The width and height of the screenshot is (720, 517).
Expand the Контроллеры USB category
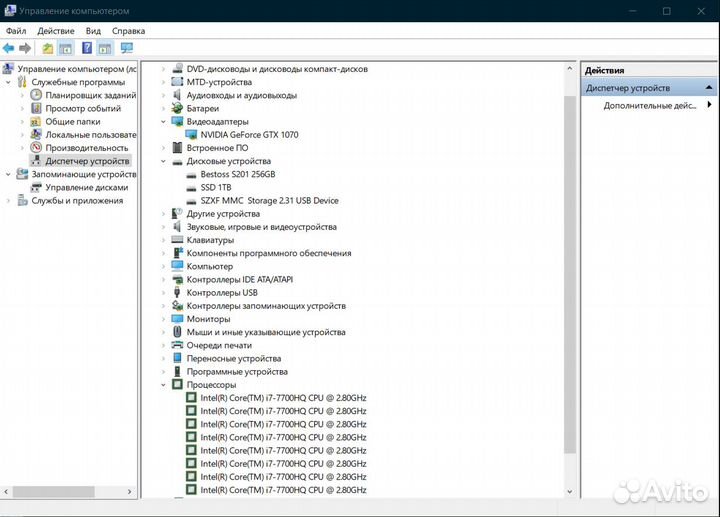coord(163,293)
